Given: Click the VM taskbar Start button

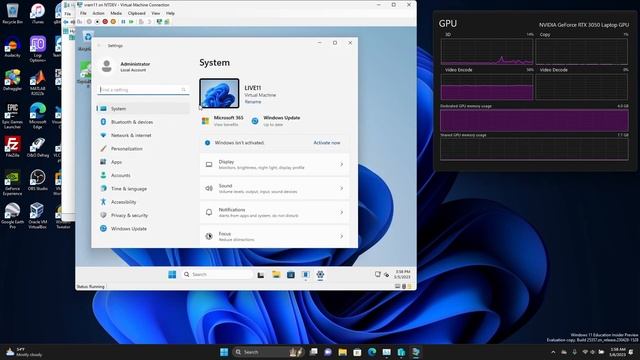Looking at the screenshot, I should [172, 274].
